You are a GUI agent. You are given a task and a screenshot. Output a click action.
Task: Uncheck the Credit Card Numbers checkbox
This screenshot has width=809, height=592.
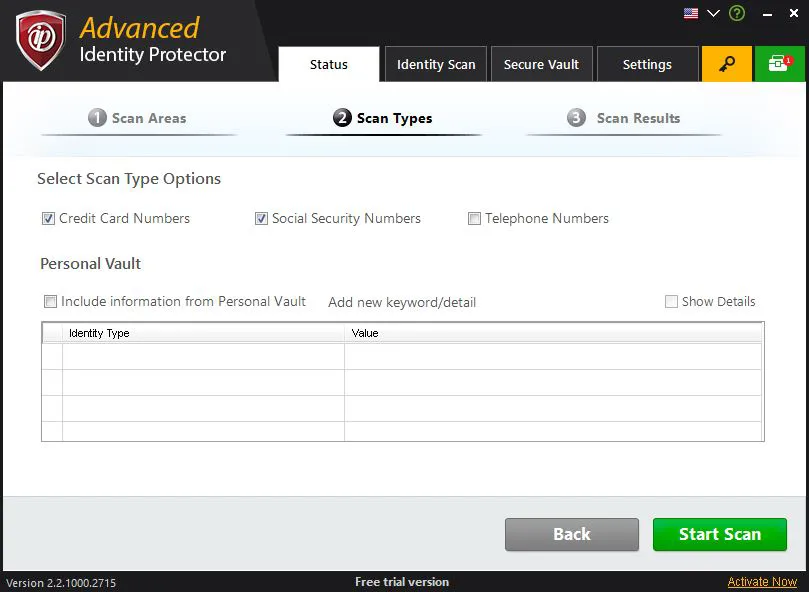pyautogui.click(x=48, y=219)
